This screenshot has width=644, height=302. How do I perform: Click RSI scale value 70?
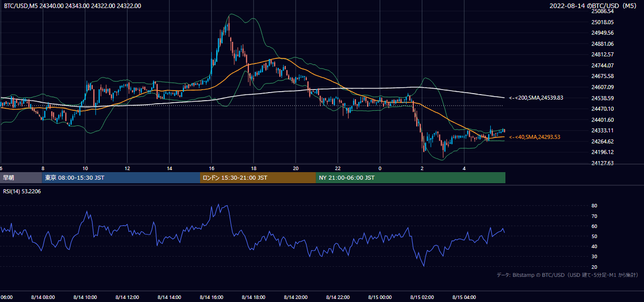pyautogui.click(x=595, y=216)
